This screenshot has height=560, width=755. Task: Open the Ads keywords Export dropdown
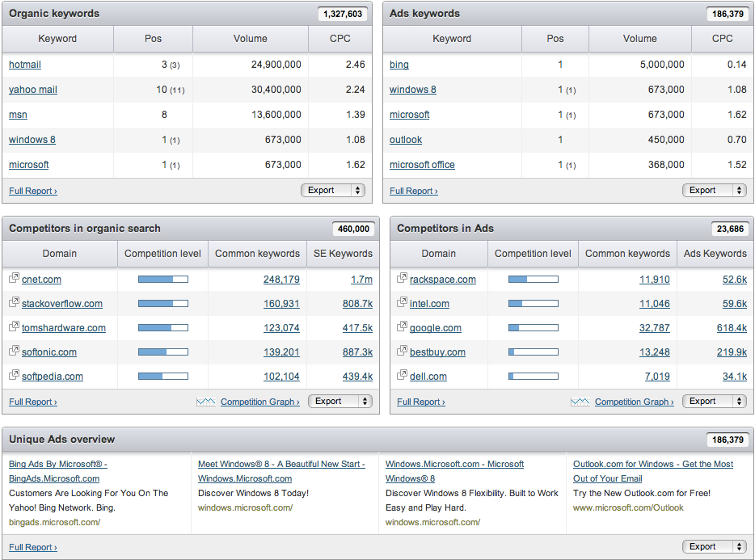tap(715, 190)
